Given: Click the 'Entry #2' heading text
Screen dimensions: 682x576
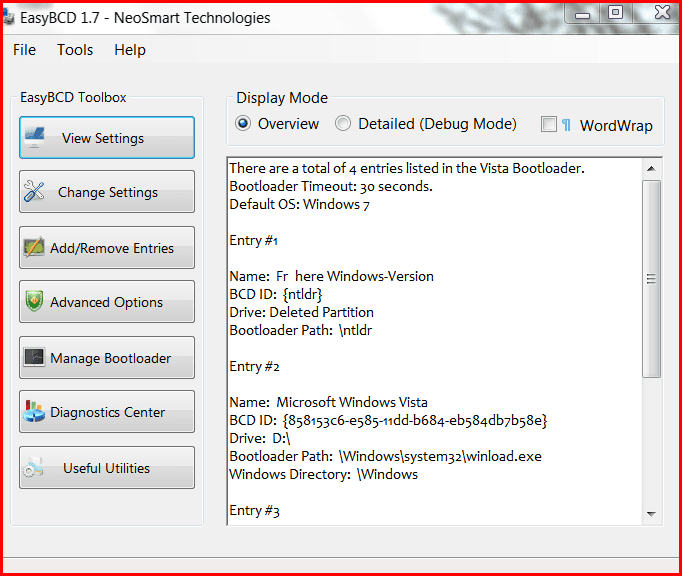Looking at the screenshot, I should 254,367.
